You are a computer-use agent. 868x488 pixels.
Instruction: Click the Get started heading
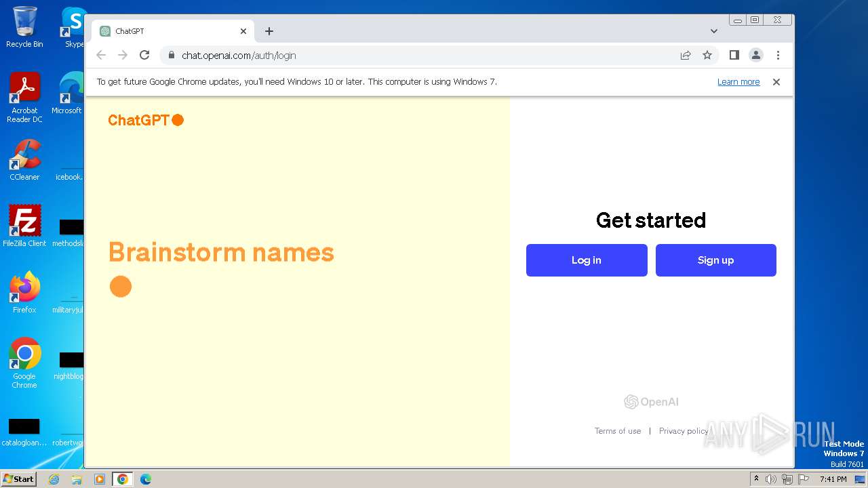(651, 220)
